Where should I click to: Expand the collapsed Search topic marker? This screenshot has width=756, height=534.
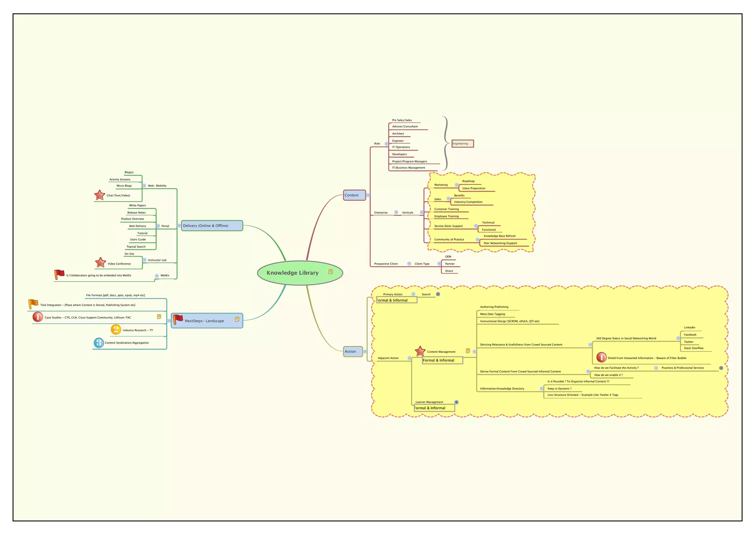click(x=438, y=294)
